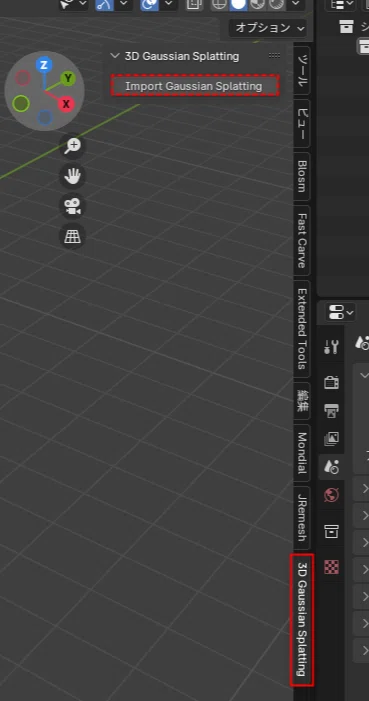Open the JRemesh sidebar tab
369x701 pixels.
(302, 517)
